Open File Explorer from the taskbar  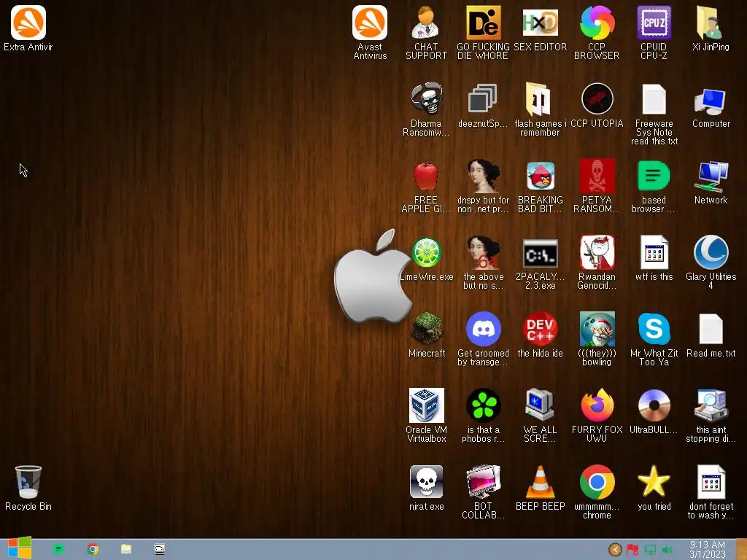click(x=125, y=549)
